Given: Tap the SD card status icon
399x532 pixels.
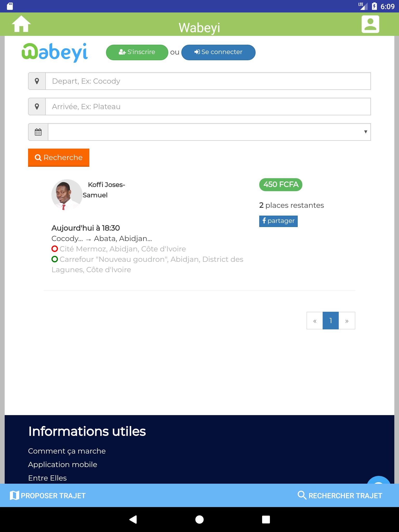Looking at the screenshot, I should [x=10, y=6].
